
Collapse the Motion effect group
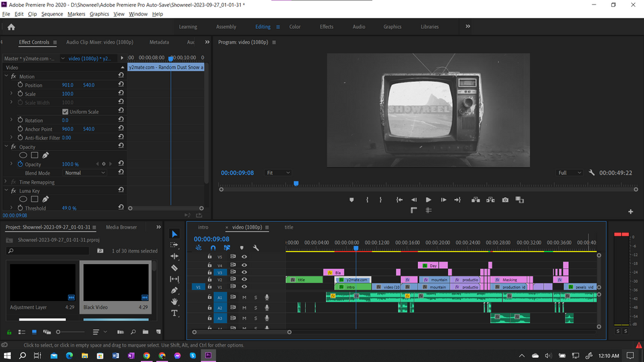click(x=6, y=76)
